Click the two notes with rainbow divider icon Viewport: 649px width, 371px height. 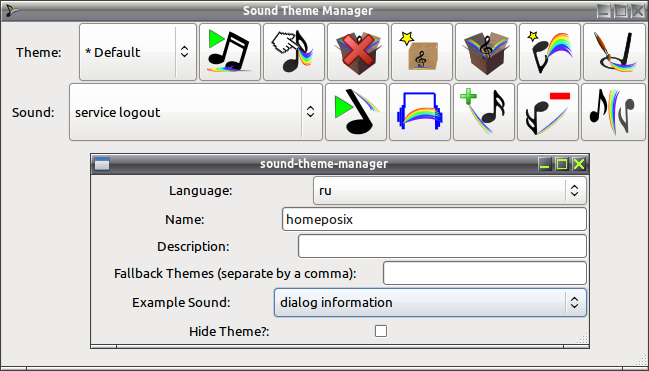(612, 112)
